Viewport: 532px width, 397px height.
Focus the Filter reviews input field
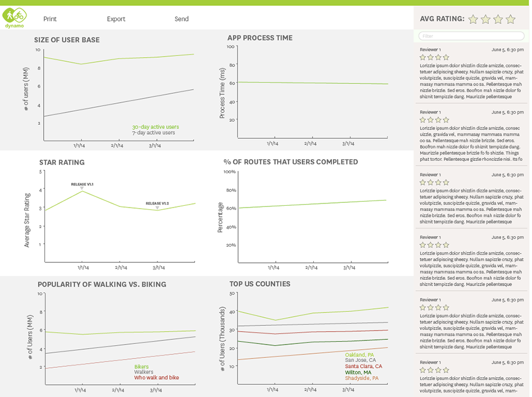[x=471, y=36]
